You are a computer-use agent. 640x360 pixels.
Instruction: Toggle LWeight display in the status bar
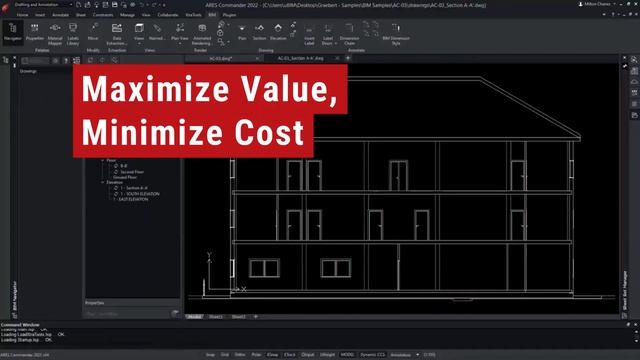tap(327, 355)
